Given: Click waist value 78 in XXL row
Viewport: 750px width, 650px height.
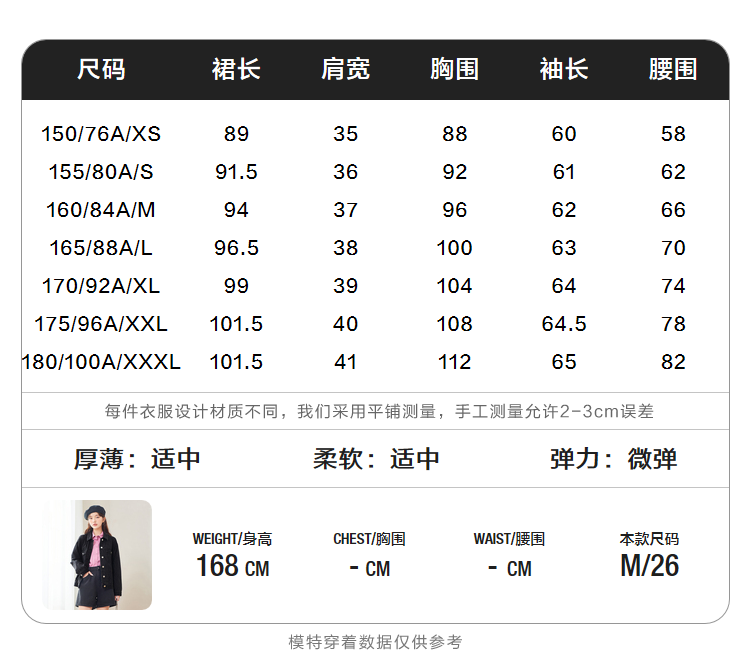Looking at the screenshot, I should click(673, 324).
